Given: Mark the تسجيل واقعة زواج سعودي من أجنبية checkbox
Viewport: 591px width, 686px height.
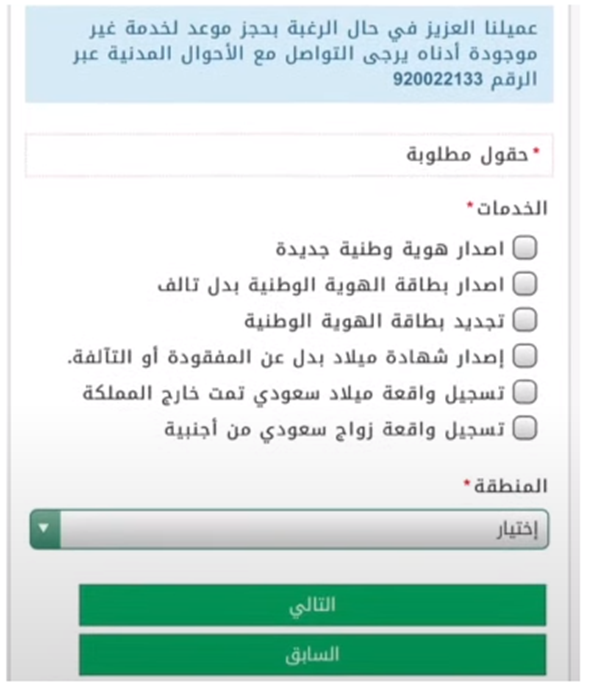Looking at the screenshot, I should [x=525, y=428].
